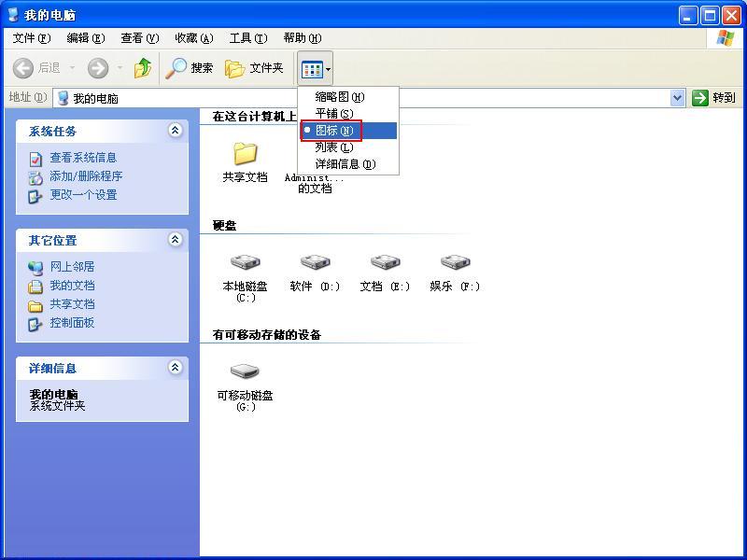The image size is (747, 560).
Task: Open the Forward button history dropdown arrow
Action: [120, 67]
